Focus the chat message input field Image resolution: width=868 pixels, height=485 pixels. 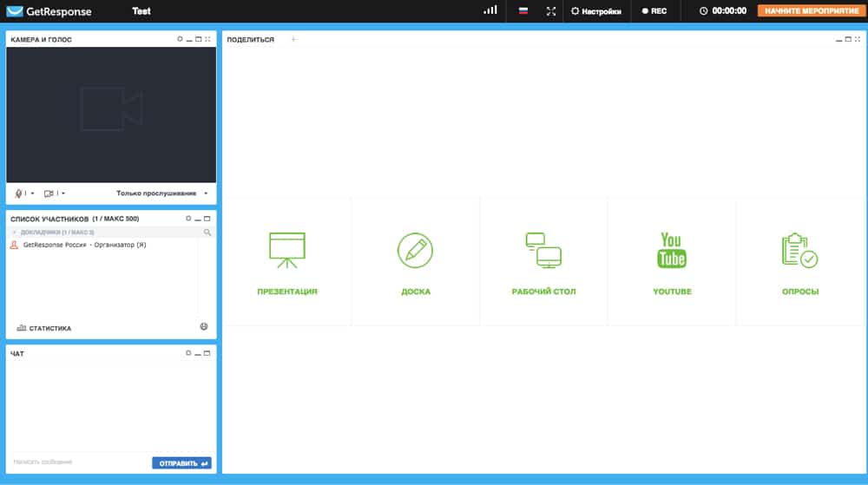[79, 462]
